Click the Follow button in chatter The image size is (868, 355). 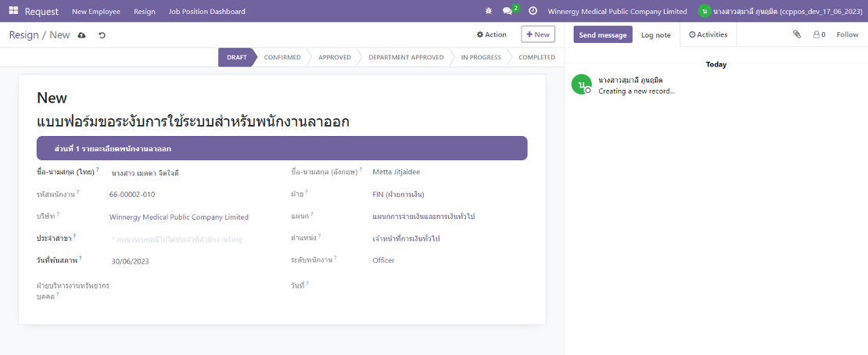847,34
